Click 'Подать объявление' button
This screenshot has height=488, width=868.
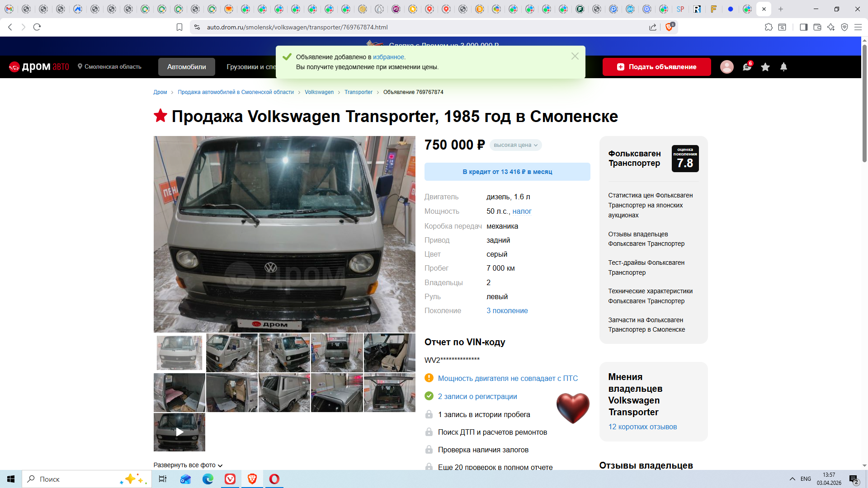[656, 67]
